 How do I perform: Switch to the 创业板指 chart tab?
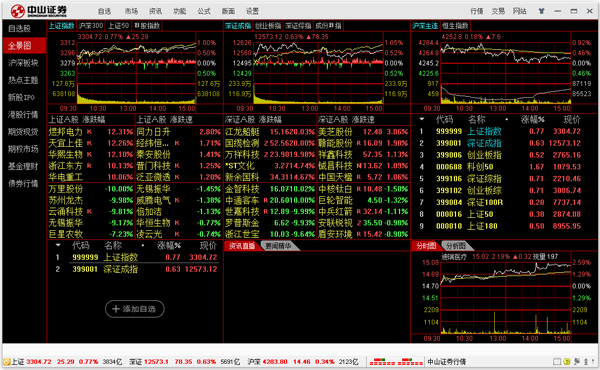tap(267, 26)
